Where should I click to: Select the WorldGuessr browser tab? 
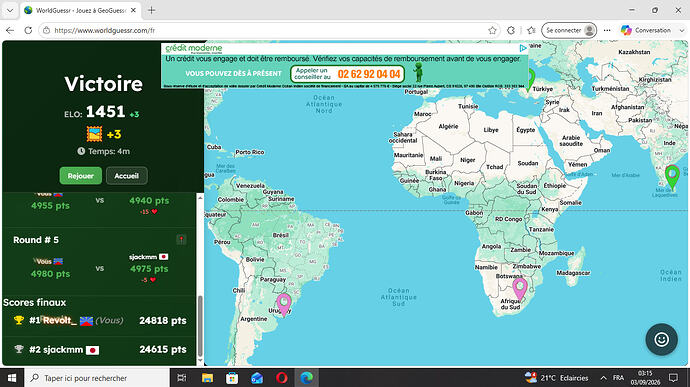click(81, 10)
